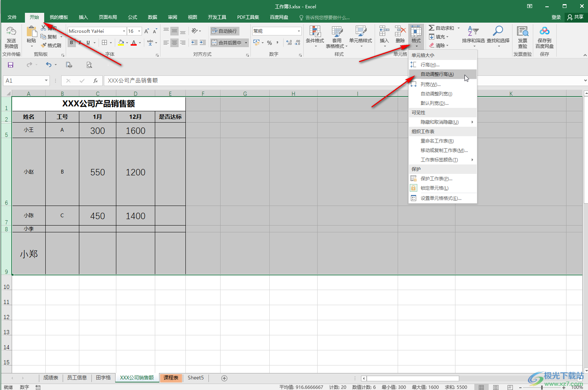This screenshot has width=588, height=390.
Task: Click the Format Painter brush icon
Action: coord(44,45)
